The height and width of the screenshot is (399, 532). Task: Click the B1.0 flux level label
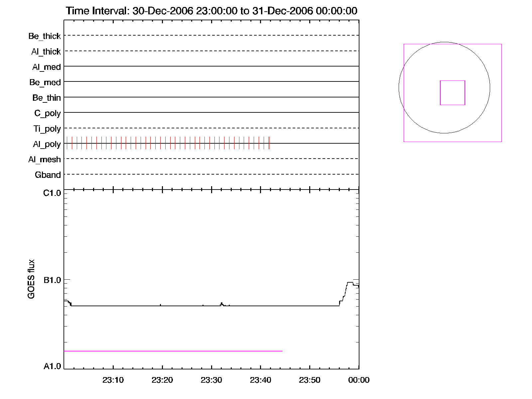click(x=52, y=280)
